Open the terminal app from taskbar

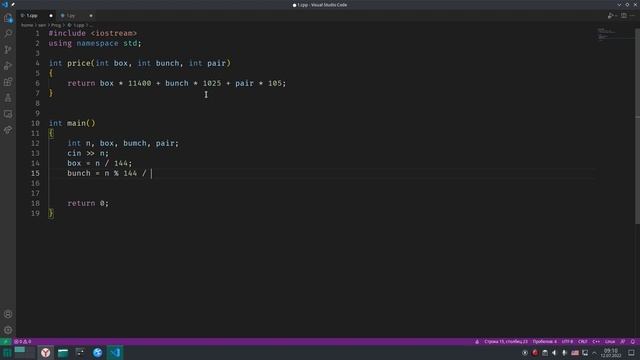click(x=80, y=353)
